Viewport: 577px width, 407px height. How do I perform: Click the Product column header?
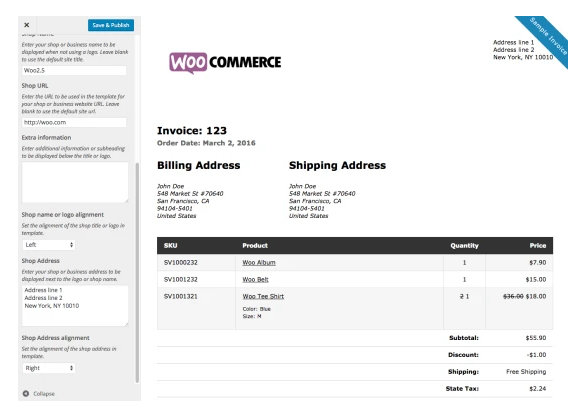click(x=255, y=245)
